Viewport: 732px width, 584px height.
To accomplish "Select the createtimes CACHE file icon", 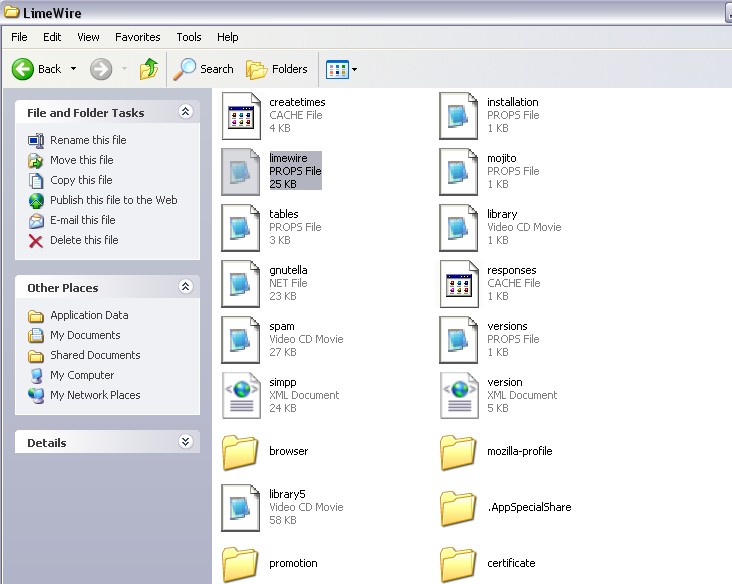I will pos(241,116).
